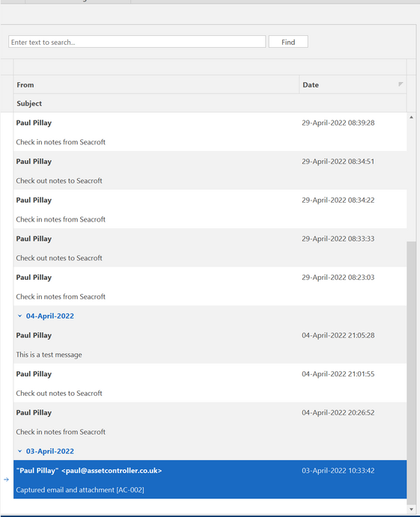Select the 03-April-2022 group header label

pyautogui.click(x=50, y=451)
